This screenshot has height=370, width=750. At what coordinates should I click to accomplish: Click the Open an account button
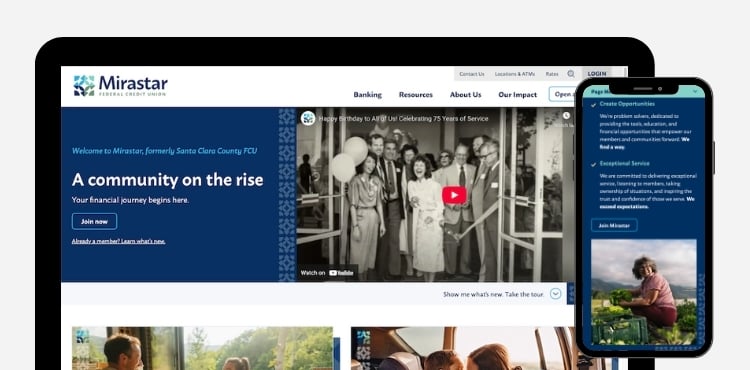pos(562,94)
